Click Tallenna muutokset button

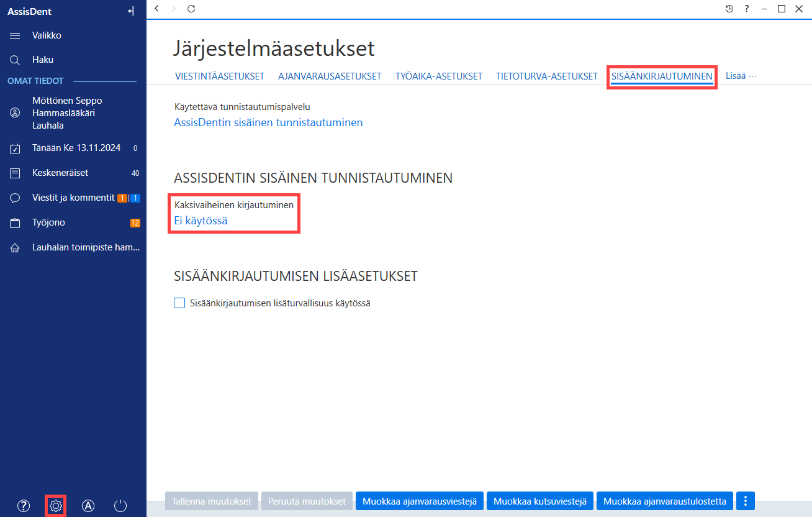click(212, 501)
